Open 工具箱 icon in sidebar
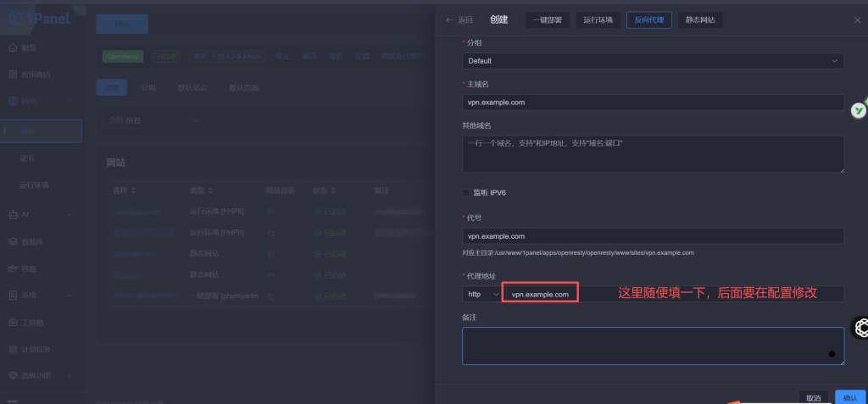The height and width of the screenshot is (404, 868). click(13, 322)
